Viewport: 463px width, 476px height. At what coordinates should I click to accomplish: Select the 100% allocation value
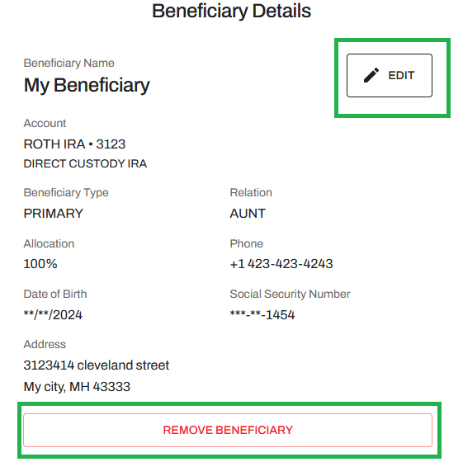click(x=40, y=264)
